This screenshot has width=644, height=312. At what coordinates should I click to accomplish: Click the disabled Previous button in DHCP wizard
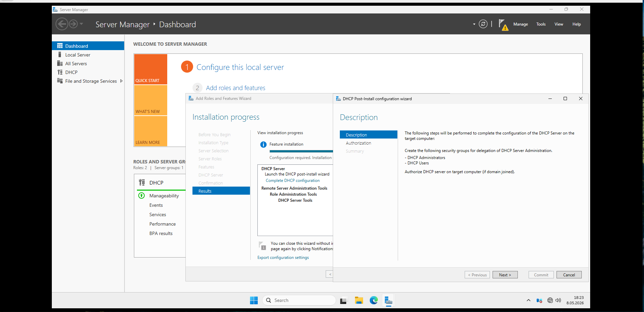pyautogui.click(x=477, y=275)
